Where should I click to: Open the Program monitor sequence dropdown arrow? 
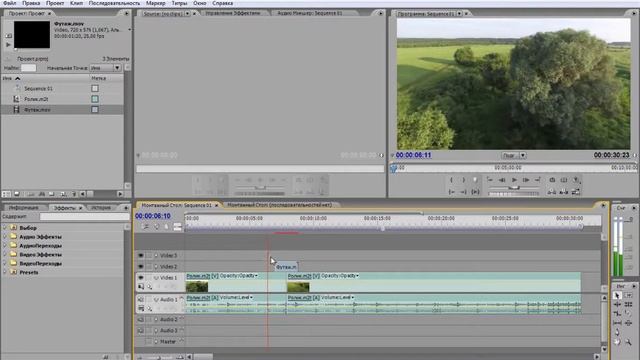point(459,13)
